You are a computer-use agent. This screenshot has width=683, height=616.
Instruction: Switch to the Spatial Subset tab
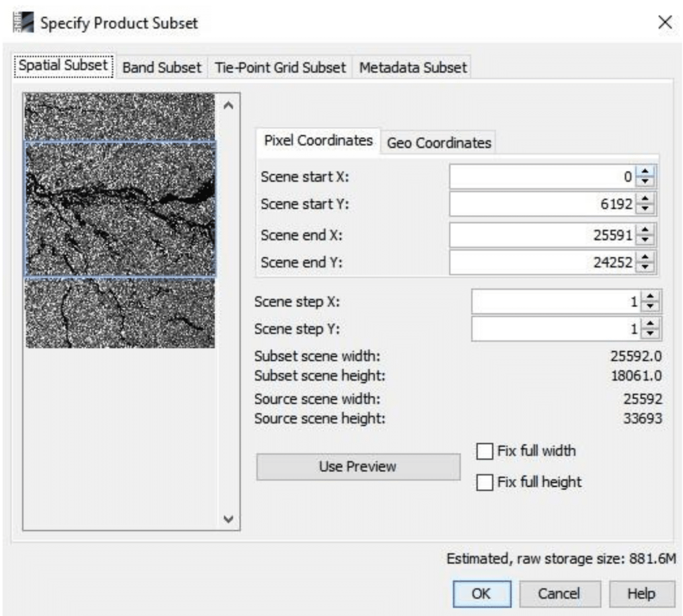(64, 66)
